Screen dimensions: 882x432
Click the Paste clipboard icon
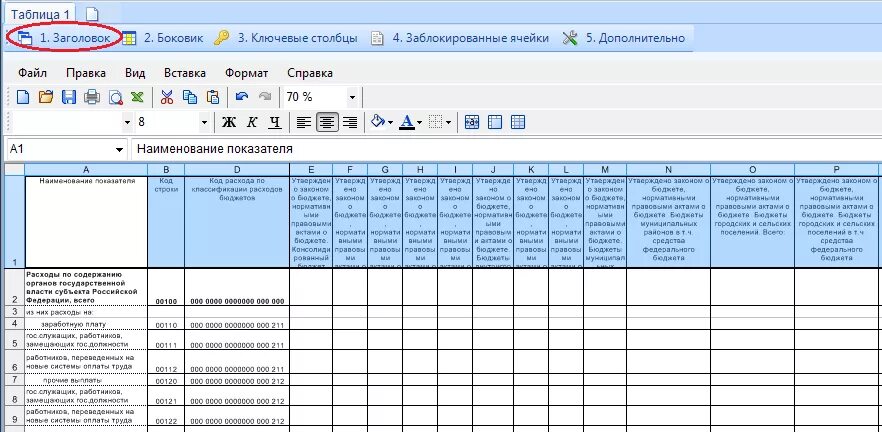click(x=213, y=97)
